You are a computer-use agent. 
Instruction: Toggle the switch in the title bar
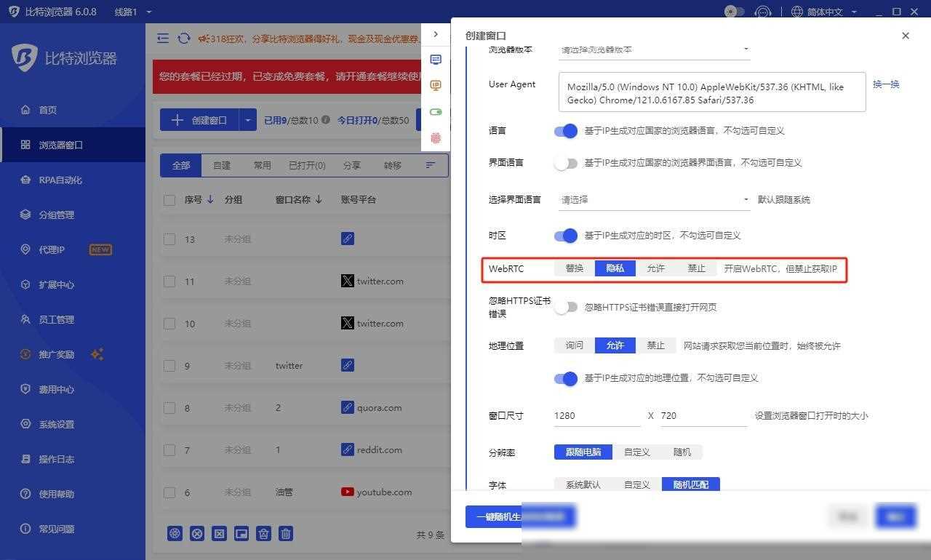tap(735, 12)
